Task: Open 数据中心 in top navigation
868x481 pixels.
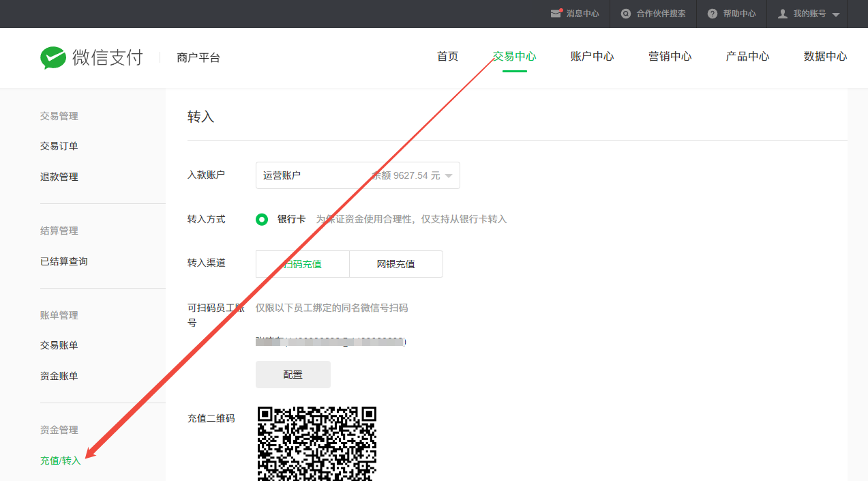Action: tap(826, 57)
